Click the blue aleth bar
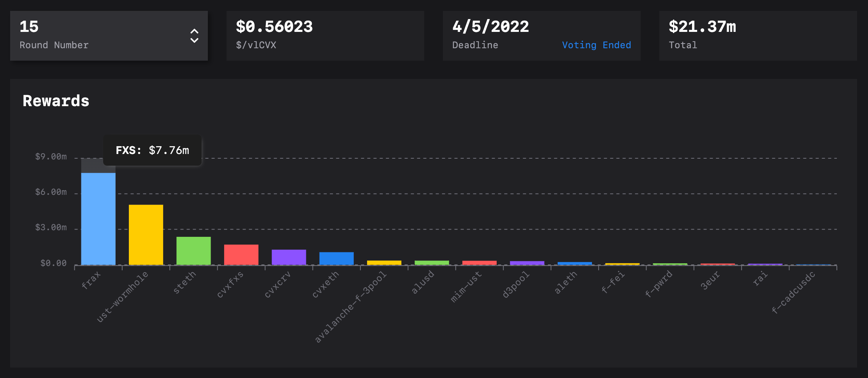The image size is (868, 378). (x=575, y=264)
